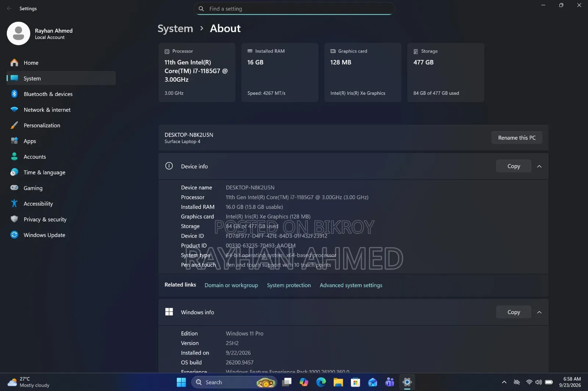Select Windows Update in sidebar
Viewport: 588px width, 391px height.
pos(61,235)
